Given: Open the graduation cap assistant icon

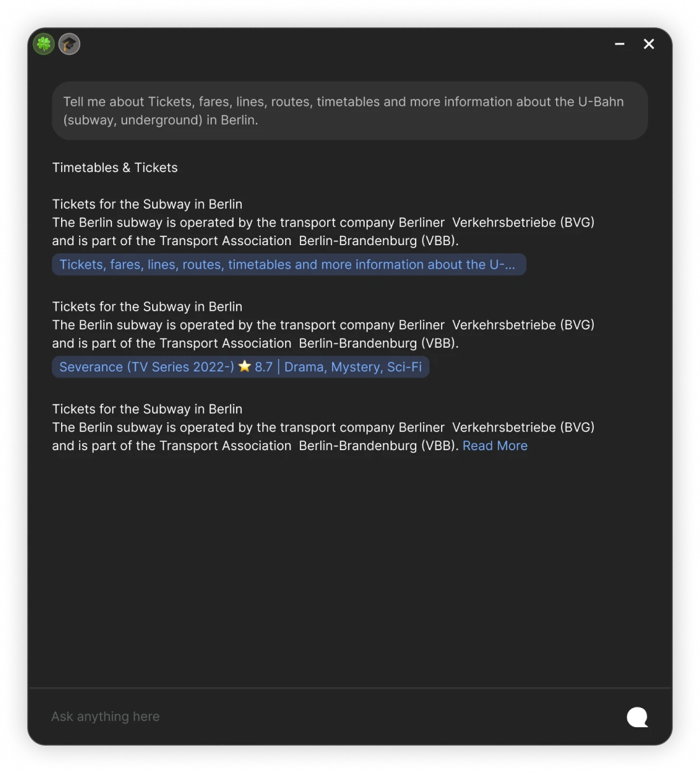Looking at the screenshot, I should click(x=69, y=44).
